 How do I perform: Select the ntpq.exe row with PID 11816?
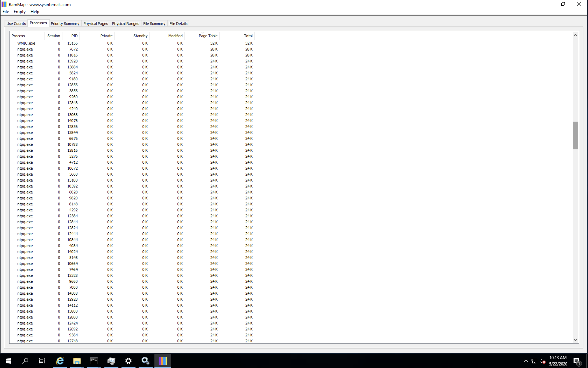[132, 55]
